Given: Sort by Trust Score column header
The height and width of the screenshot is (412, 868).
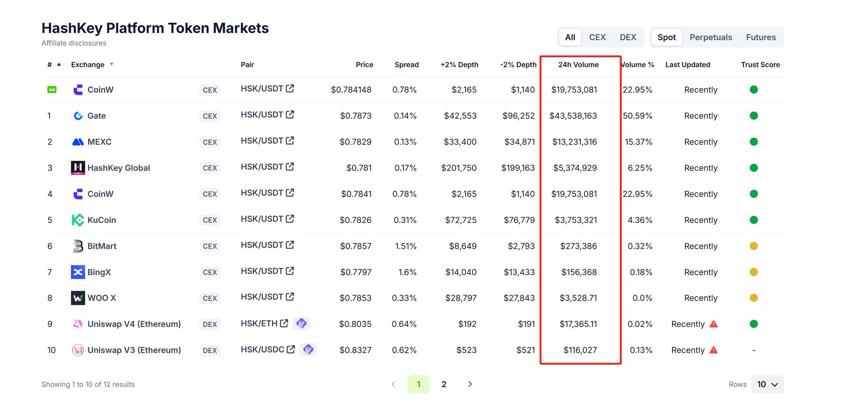Looking at the screenshot, I should pyautogui.click(x=760, y=64).
